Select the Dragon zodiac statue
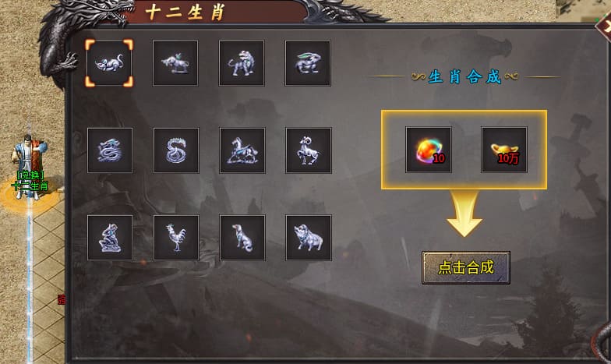 click(110, 150)
